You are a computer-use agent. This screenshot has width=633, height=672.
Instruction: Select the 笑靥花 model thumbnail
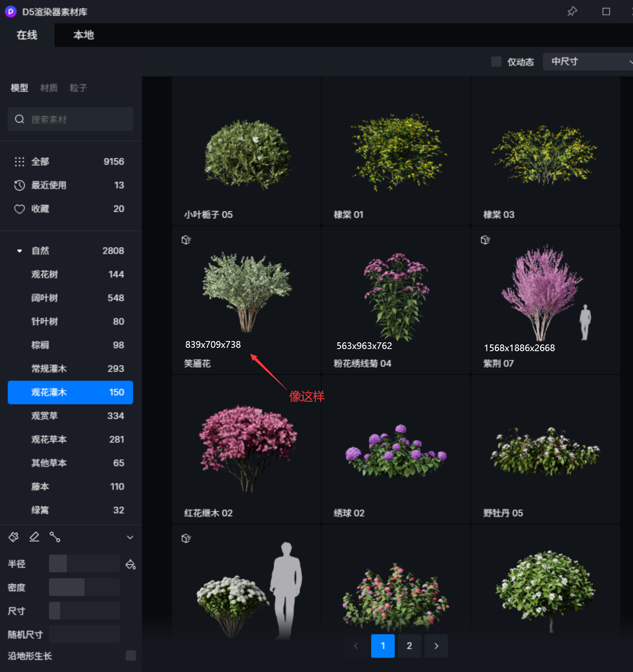tap(246, 300)
